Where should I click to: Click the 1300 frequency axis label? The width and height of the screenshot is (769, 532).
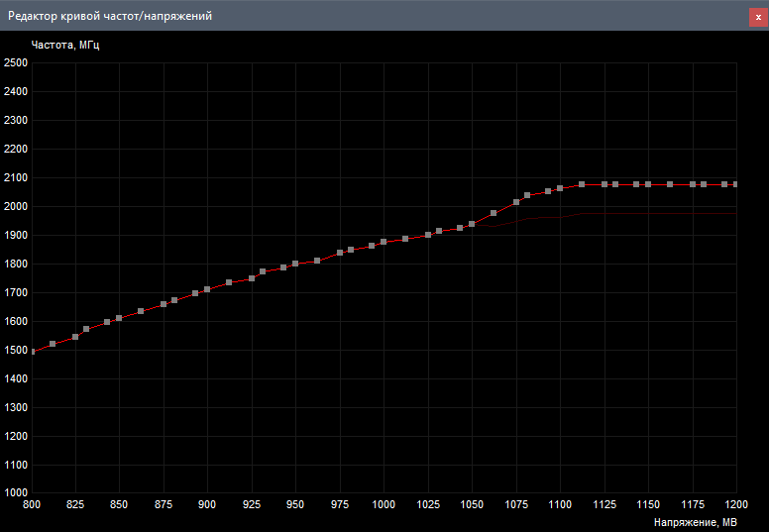(x=16, y=407)
